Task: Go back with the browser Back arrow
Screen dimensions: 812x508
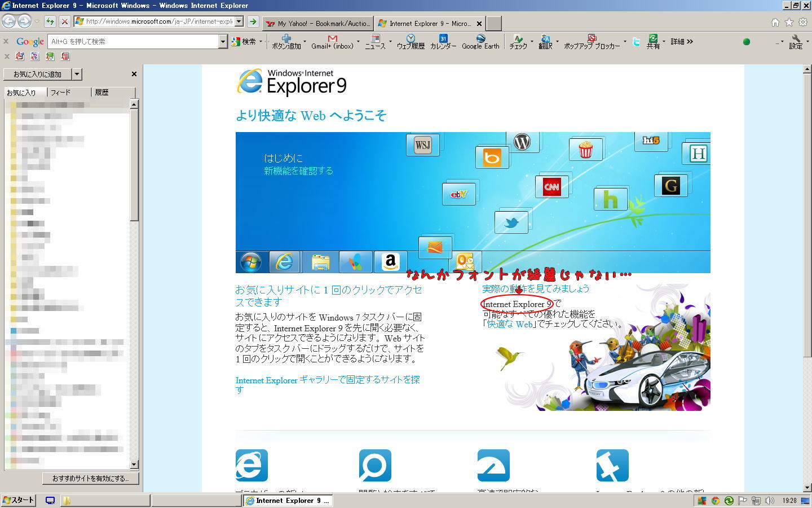Action: (x=8, y=21)
